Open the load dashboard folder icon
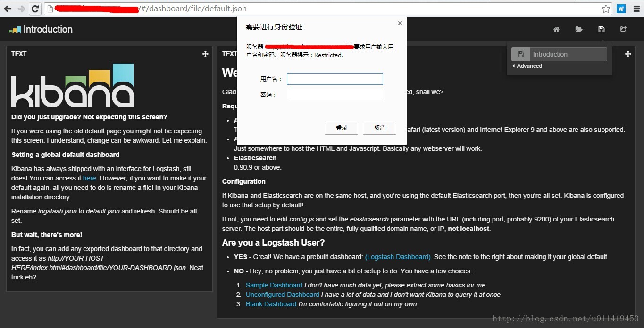 (x=579, y=29)
